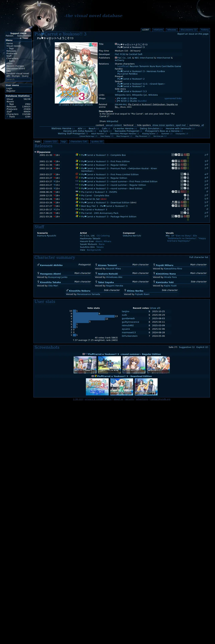This screenshot has width=215, height=644.
Task: Click female gender icon beside Hasegawa Akemi
Action: (x=38, y=273)
